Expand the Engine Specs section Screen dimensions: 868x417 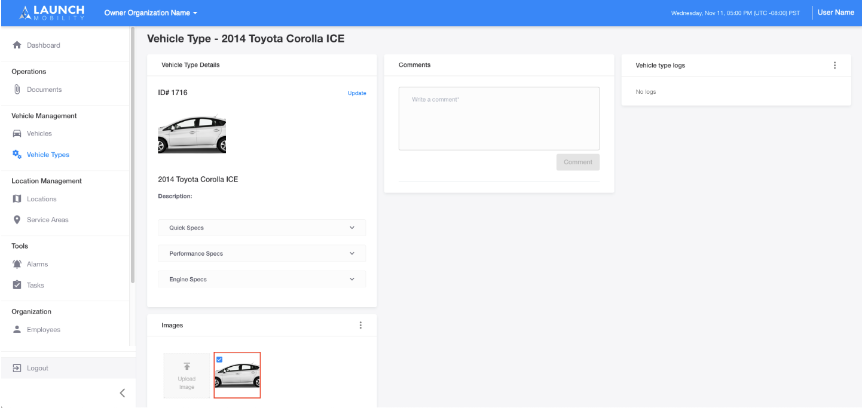[262, 279]
